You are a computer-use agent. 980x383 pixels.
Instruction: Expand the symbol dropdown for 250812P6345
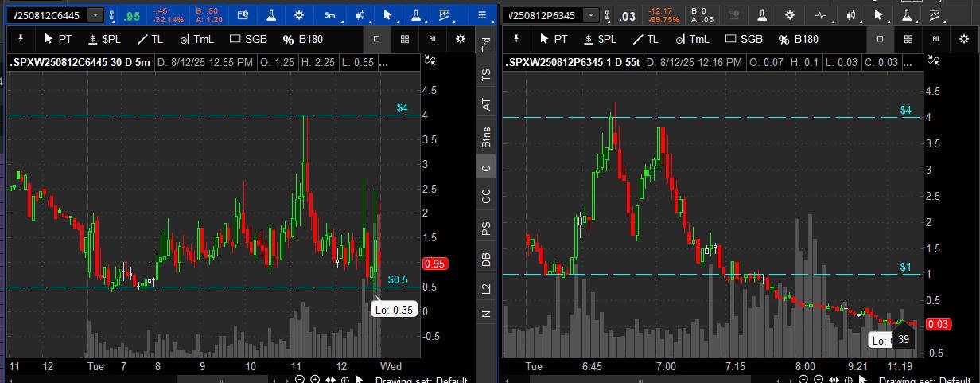591,15
